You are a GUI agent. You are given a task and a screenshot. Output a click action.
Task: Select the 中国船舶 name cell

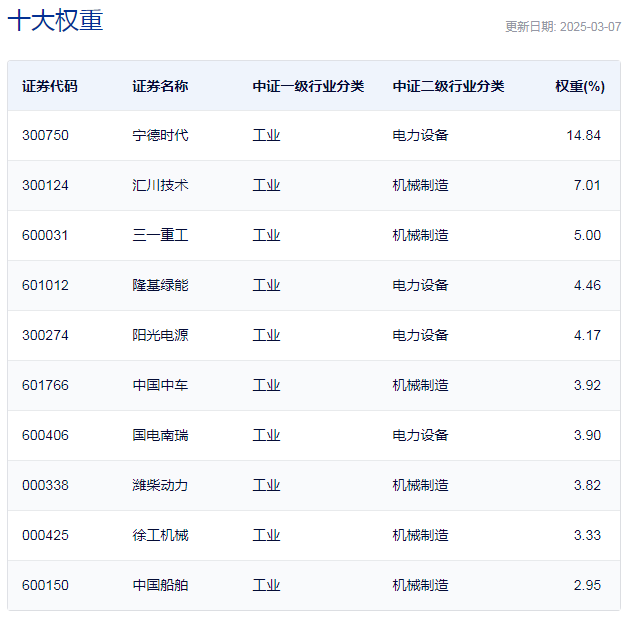pyautogui.click(x=160, y=585)
